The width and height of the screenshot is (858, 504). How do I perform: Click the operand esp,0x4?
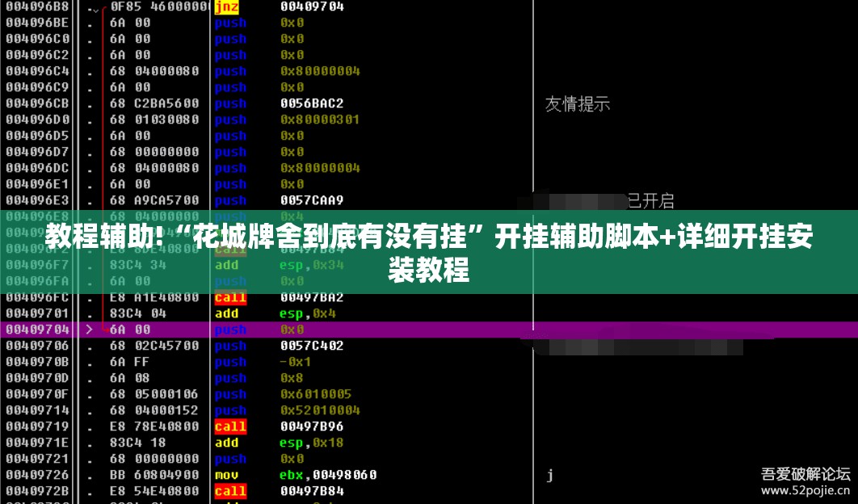pos(308,313)
